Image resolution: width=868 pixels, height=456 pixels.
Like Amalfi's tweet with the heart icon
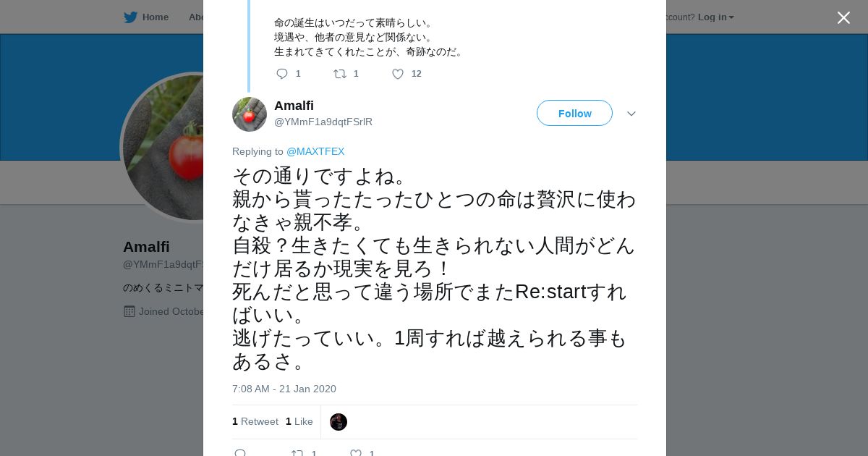356,453
